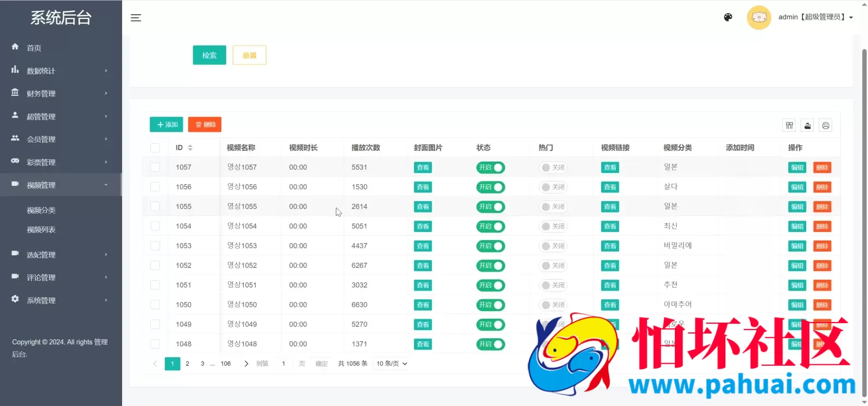Open the 10 条/页 page size dropdown
The image size is (868, 406).
[392, 364]
